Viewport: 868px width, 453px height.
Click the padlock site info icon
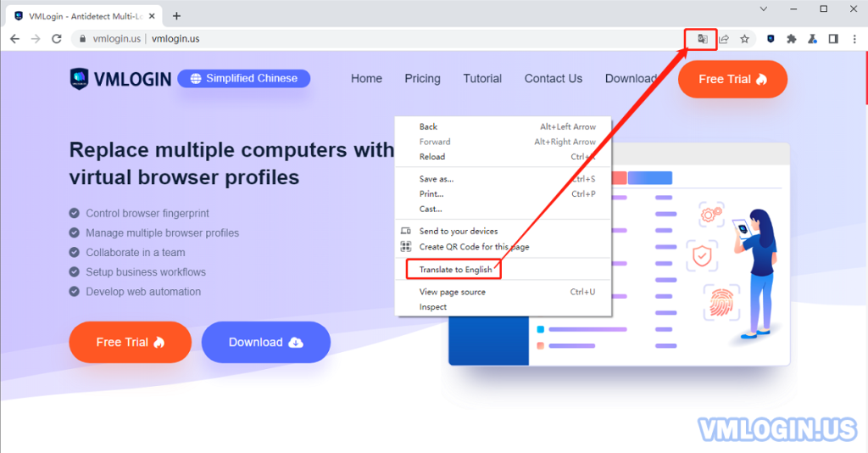coord(82,39)
